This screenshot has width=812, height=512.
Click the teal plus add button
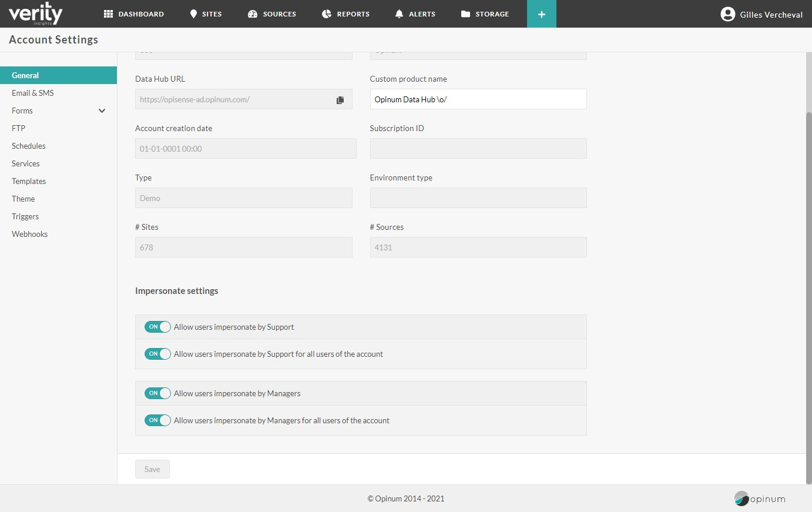541,14
